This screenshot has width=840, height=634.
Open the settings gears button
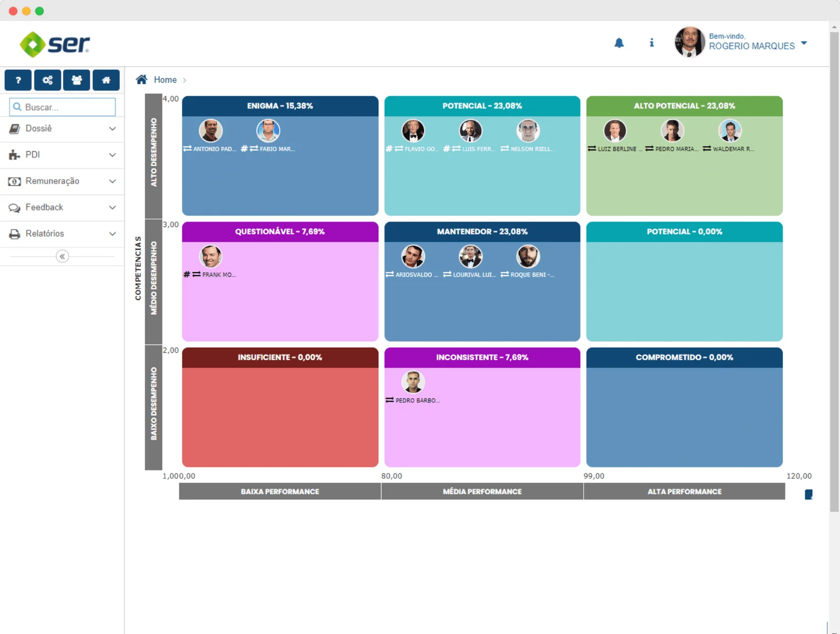coord(47,80)
